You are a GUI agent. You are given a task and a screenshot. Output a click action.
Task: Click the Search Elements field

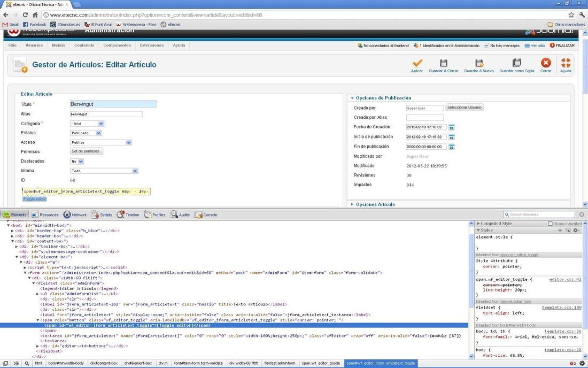click(x=539, y=214)
